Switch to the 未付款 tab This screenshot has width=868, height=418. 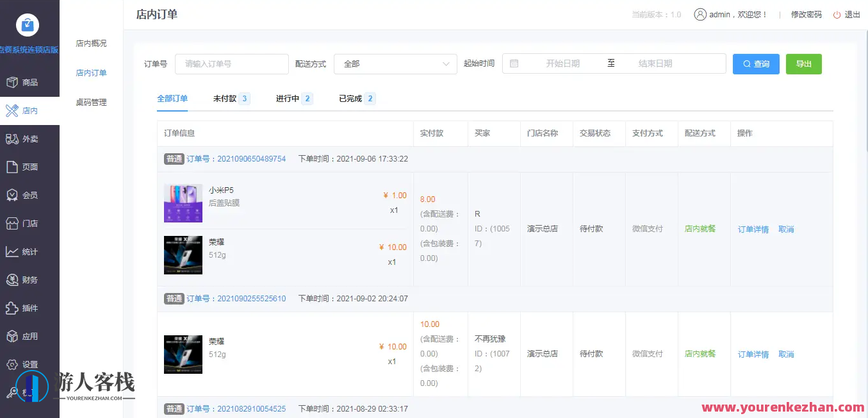tap(231, 99)
